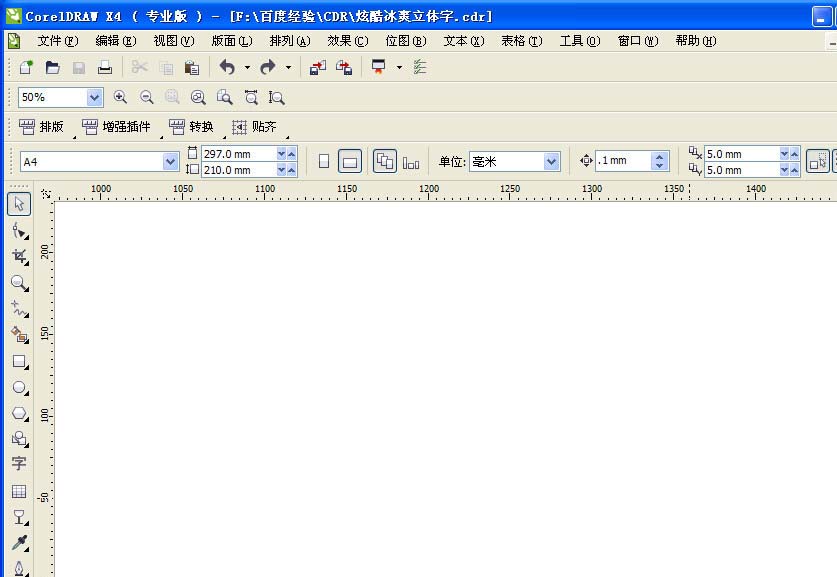This screenshot has height=577, width=837.
Task: Open the 排列(A) menu
Action: [290, 41]
